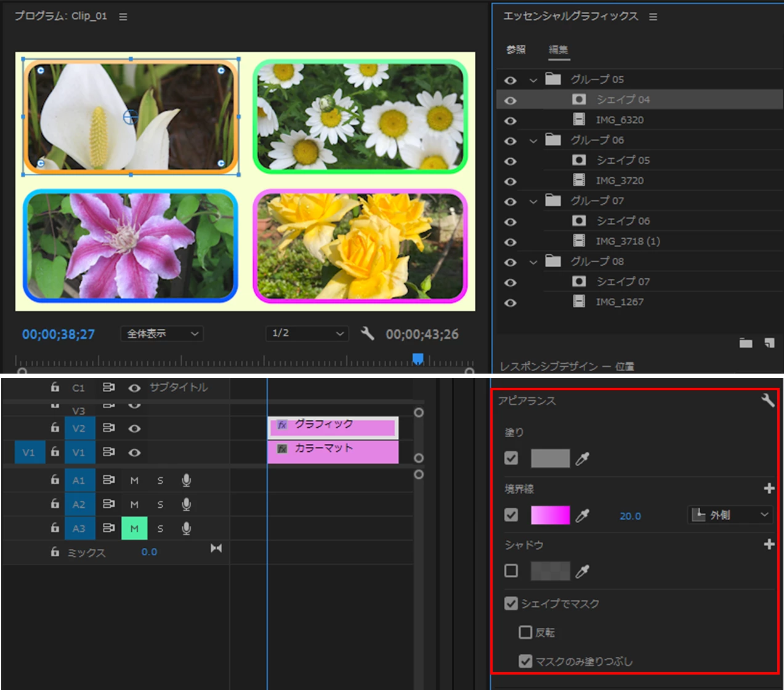Add another stroke with plus icon
784x690 pixels.
pyautogui.click(x=769, y=488)
